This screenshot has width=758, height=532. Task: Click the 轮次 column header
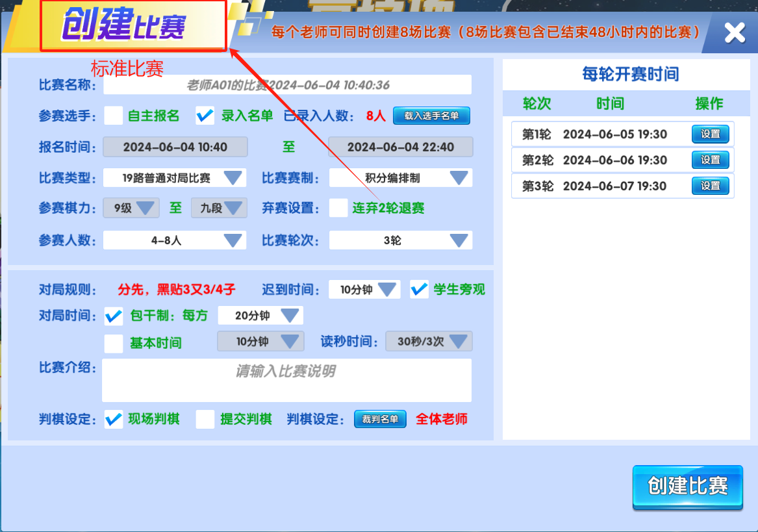[537, 103]
